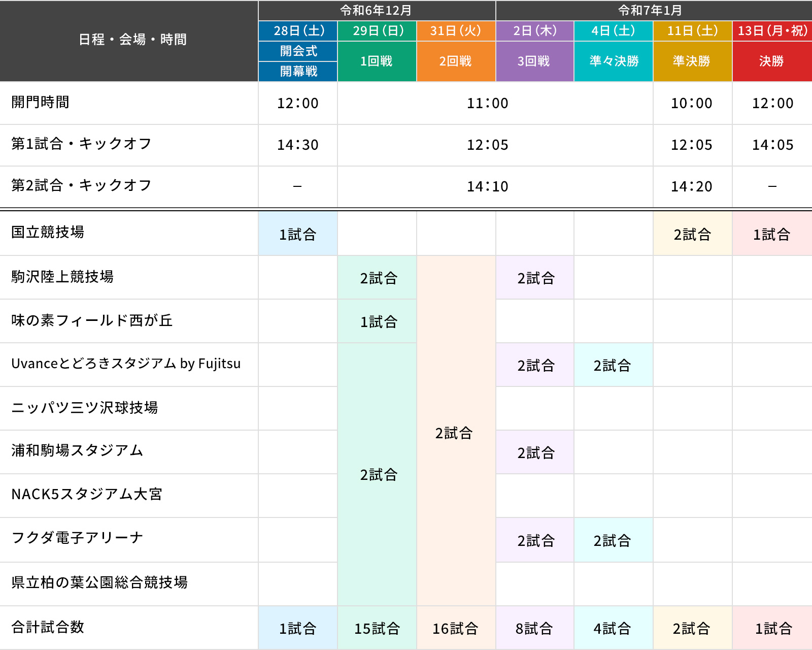Click the 開会式 cell
This screenshot has height=650, width=812.
(x=297, y=51)
